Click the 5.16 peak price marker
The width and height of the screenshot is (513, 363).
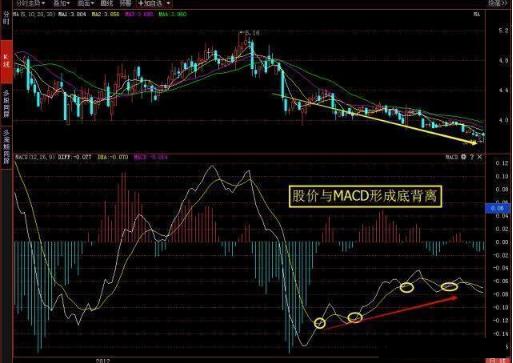point(250,33)
